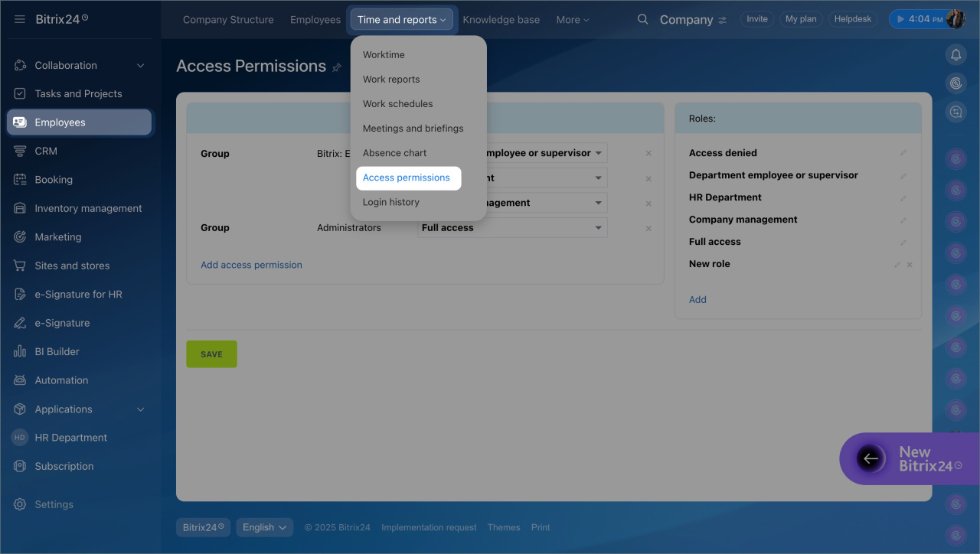Open the CRM sidebar item
980x554 pixels.
click(x=46, y=152)
